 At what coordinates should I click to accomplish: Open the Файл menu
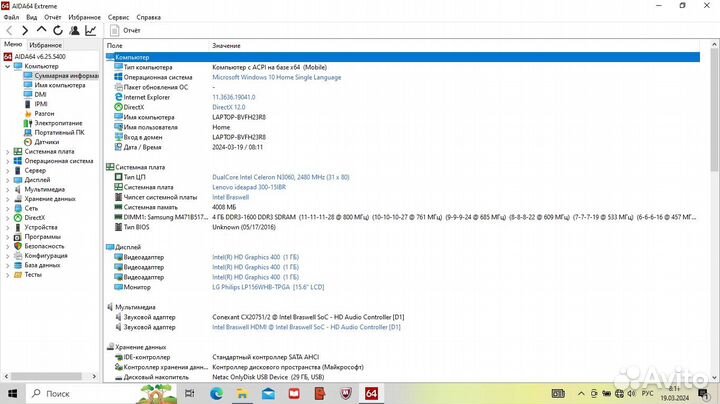pyautogui.click(x=11, y=17)
